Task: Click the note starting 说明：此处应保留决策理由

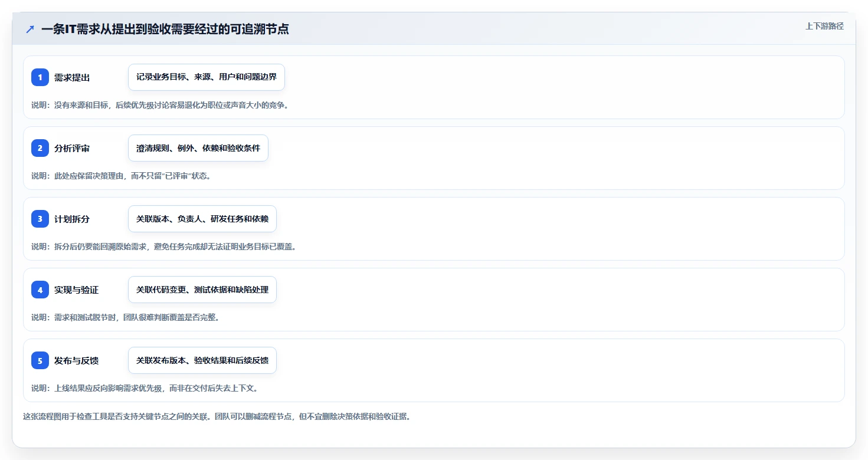Action: [121, 176]
